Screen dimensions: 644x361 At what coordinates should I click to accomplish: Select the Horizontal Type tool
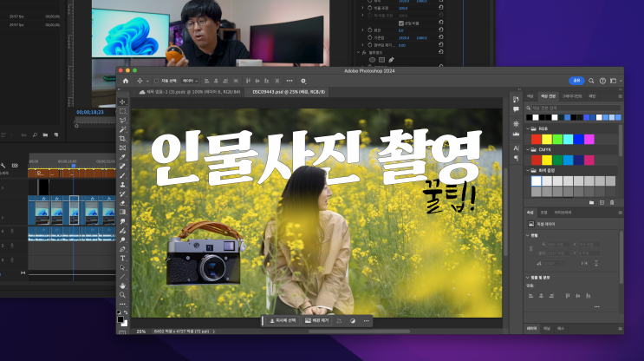pyautogui.click(x=122, y=259)
